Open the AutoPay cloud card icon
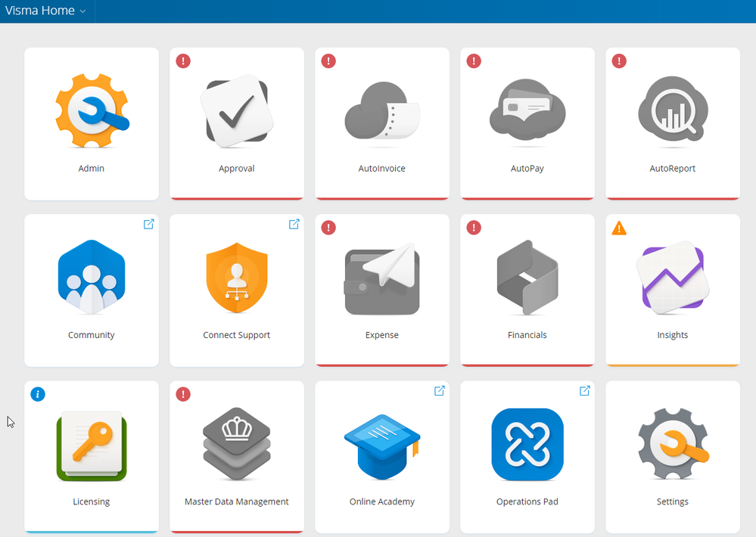Viewport: 756px width, 537px height. (x=527, y=110)
